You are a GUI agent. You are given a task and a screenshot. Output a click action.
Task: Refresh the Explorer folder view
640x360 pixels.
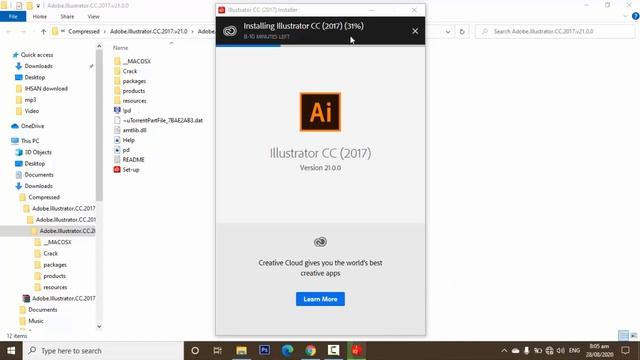click(462, 31)
